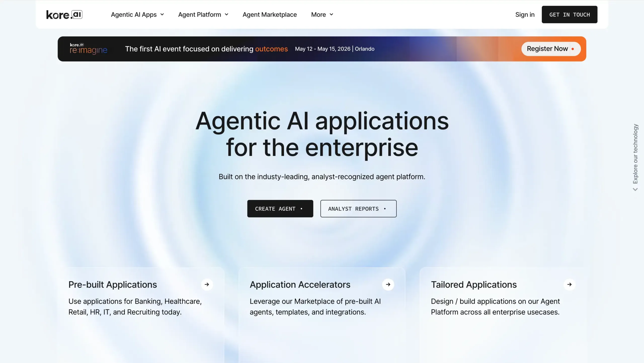Click the Explore our technology chevron
This screenshot has width=644, height=363.
pyautogui.click(x=635, y=189)
